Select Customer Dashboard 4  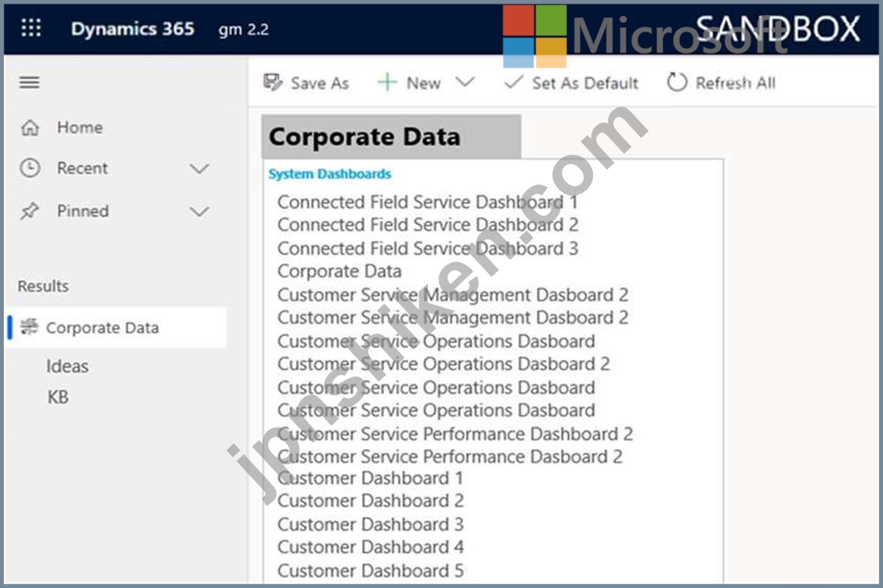click(x=370, y=547)
